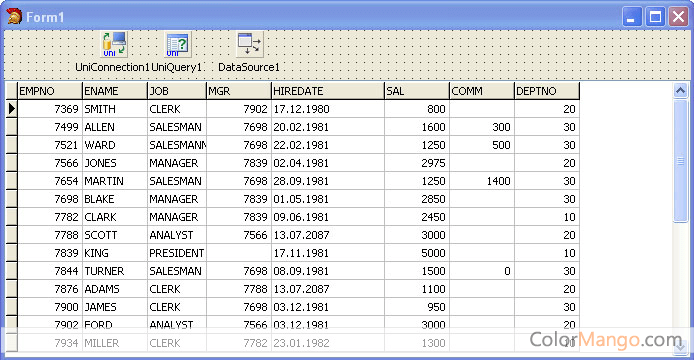Click the Form1 application icon in title bar
This screenshot has height=360, width=694.
[x=14, y=17]
